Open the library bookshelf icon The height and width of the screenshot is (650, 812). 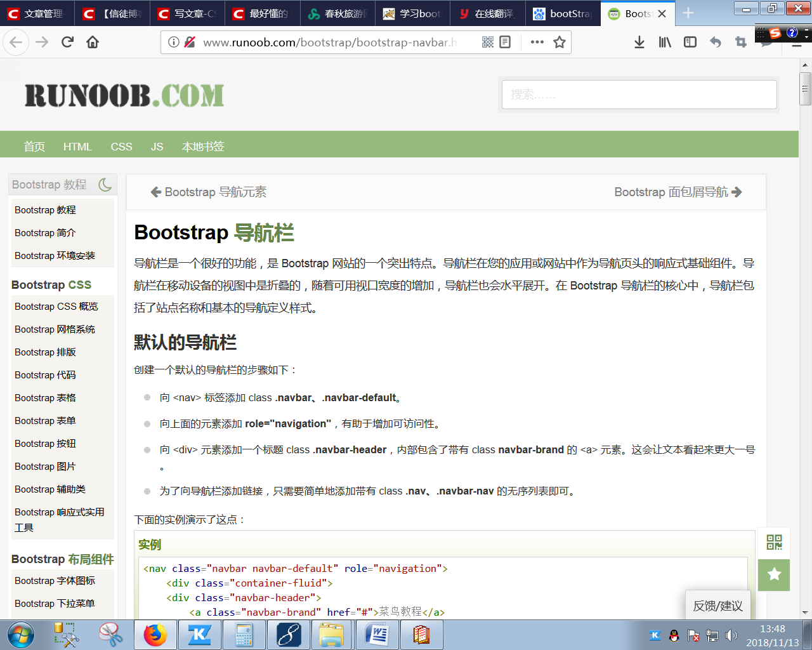665,42
